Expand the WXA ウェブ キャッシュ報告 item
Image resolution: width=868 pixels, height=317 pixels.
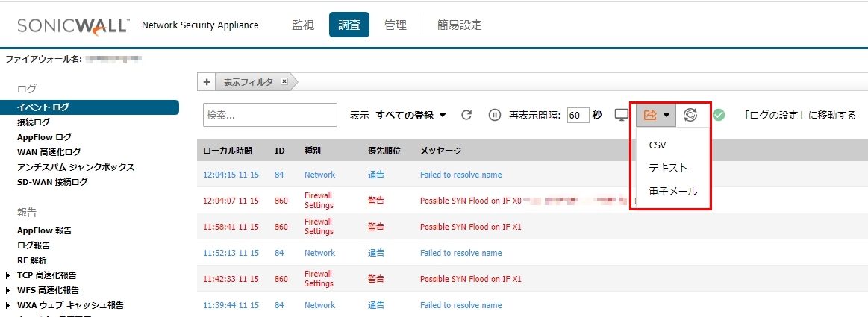(x=8, y=305)
